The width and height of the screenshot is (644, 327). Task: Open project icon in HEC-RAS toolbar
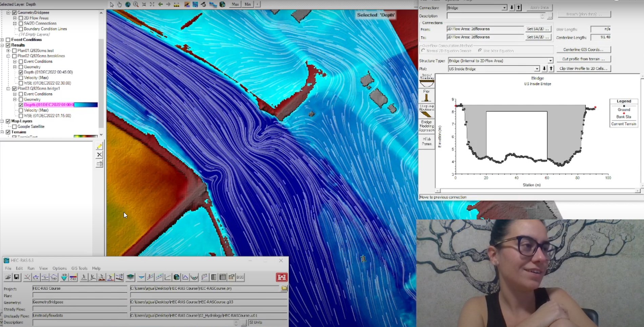(8, 277)
